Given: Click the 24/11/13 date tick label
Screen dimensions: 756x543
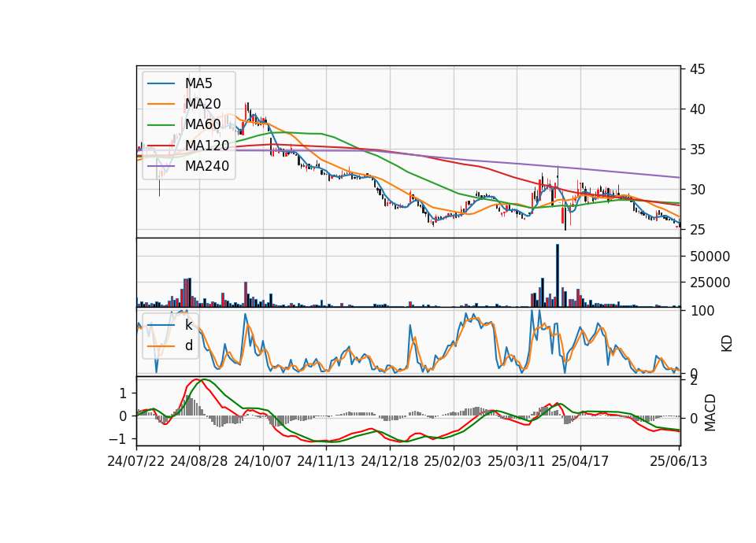Looking at the screenshot, I should (x=326, y=461).
